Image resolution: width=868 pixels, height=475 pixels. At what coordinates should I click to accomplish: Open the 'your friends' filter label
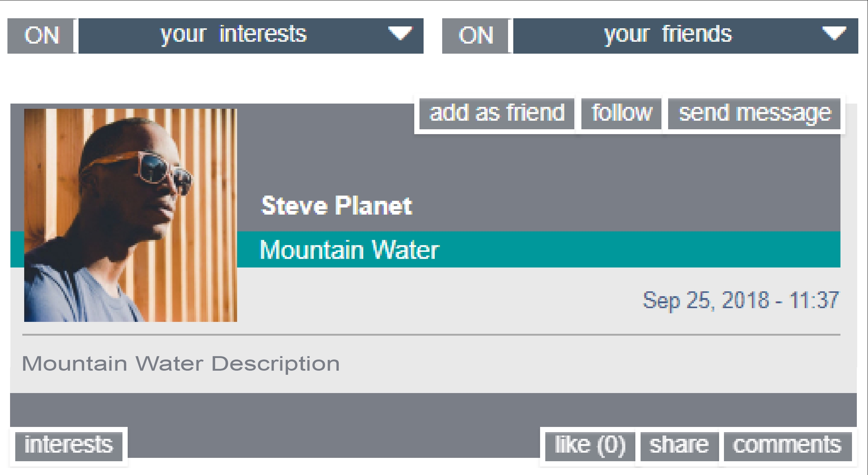[x=668, y=35]
